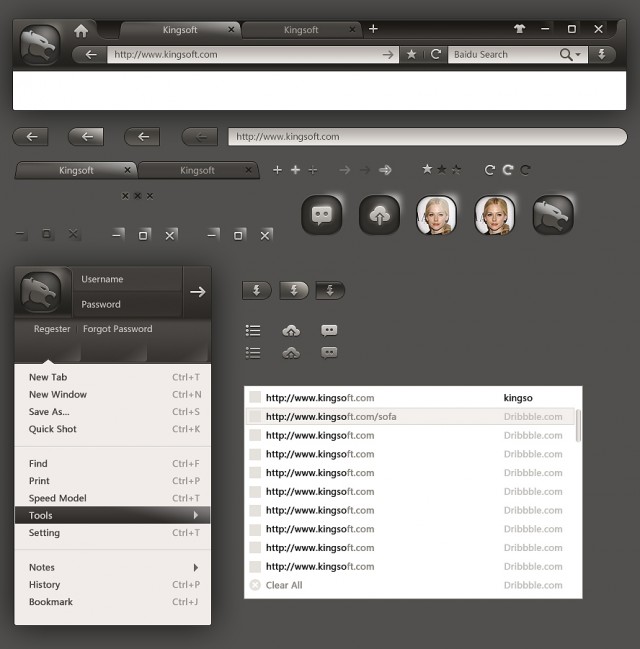Click standalone wide address bar below browser

coord(428,137)
